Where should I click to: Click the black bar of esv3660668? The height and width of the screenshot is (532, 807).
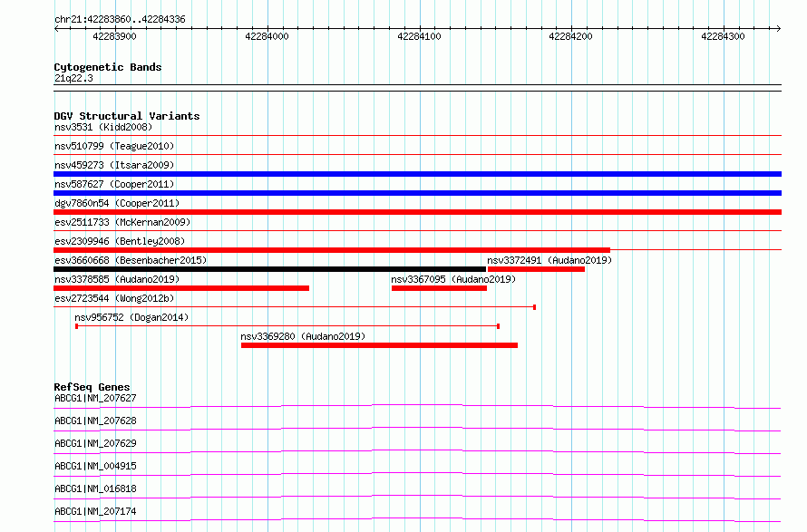[269, 269]
